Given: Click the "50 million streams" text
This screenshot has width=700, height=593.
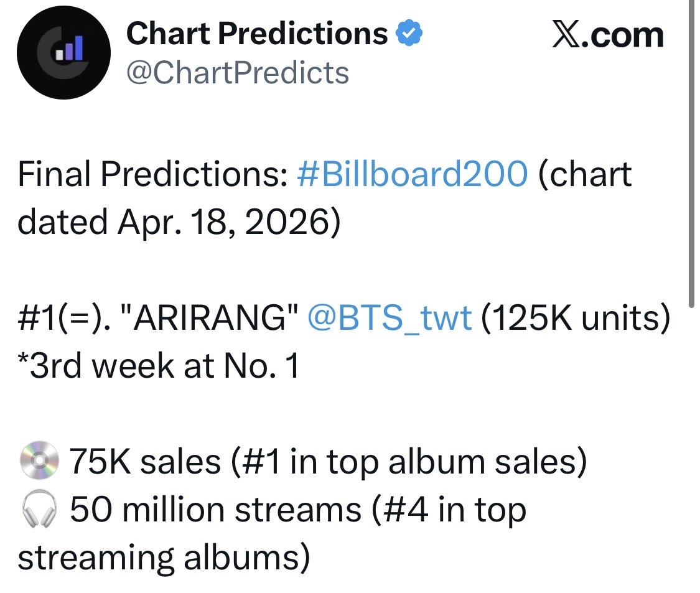Looking at the screenshot, I should pyautogui.click(x=216, y=510).
